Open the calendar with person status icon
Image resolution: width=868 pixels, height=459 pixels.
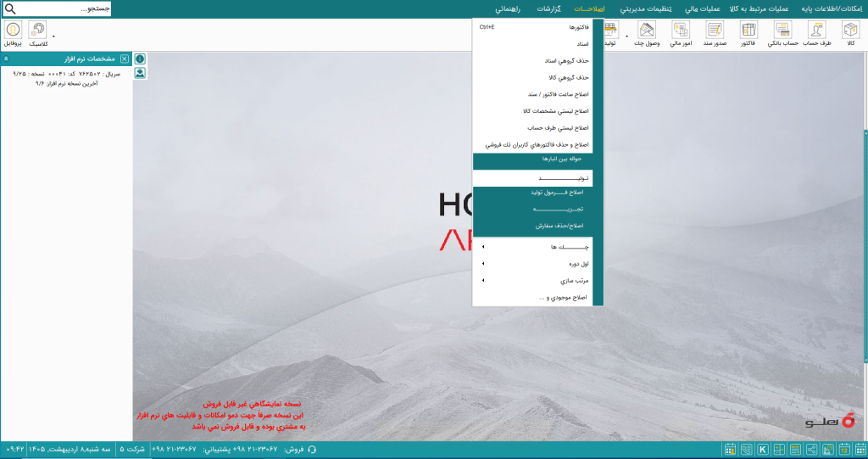point(730,450)
